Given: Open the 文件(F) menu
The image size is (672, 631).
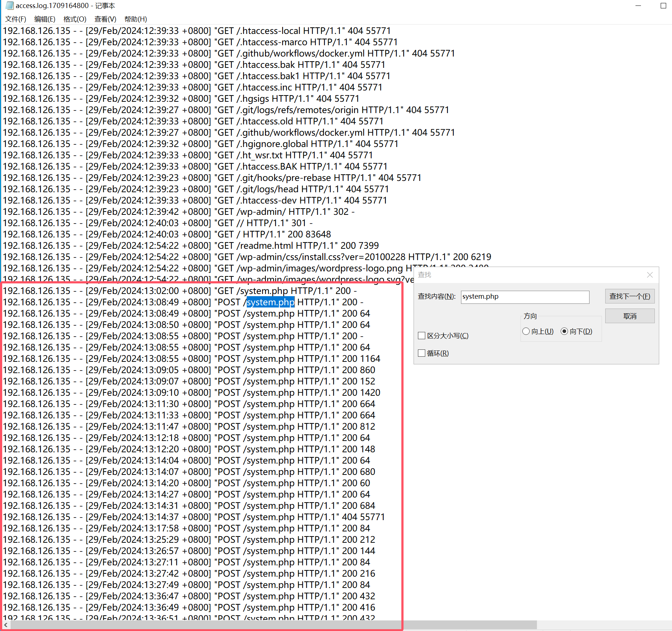Looking at the screenshot, I should pyautogui.click(x=15, y=19).
